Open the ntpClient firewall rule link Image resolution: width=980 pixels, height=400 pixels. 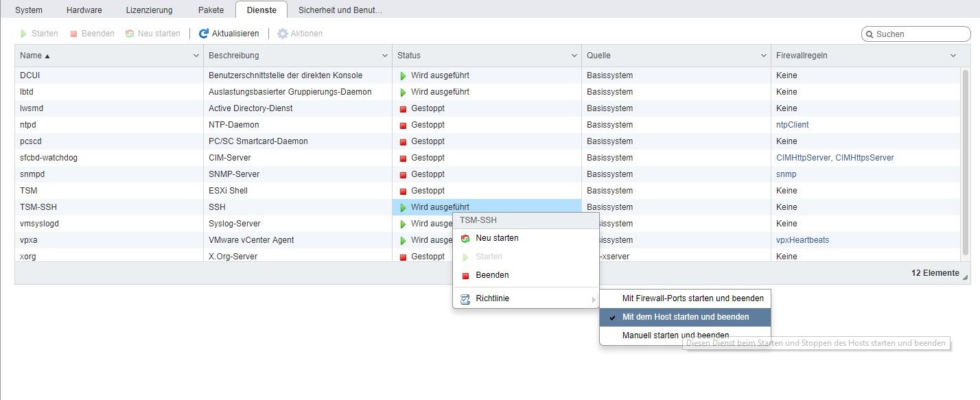click(x=792, y=125)
